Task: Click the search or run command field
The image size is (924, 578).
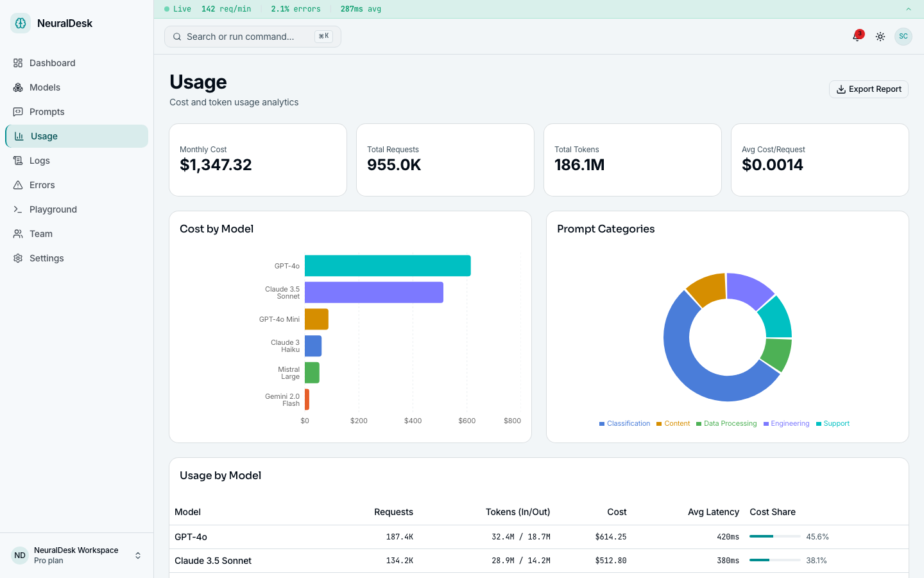Action: tap(250, 37)
